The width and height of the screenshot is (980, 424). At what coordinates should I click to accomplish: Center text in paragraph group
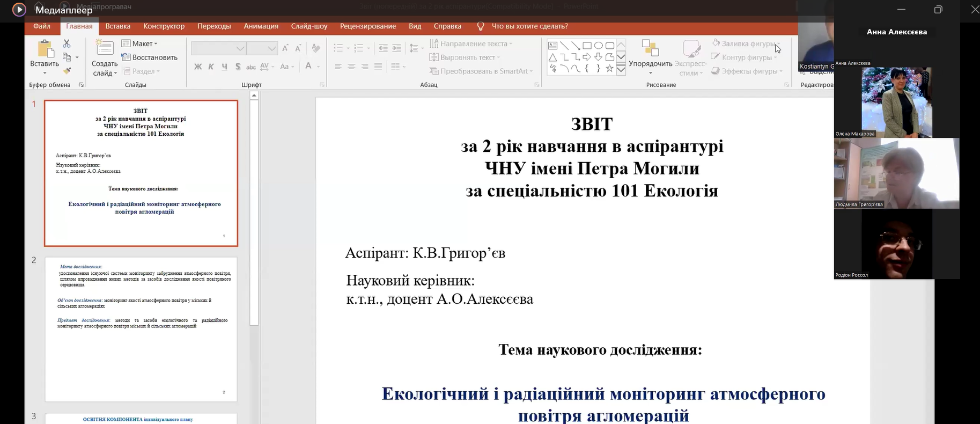pyautogui.click(x=351, y=67)
